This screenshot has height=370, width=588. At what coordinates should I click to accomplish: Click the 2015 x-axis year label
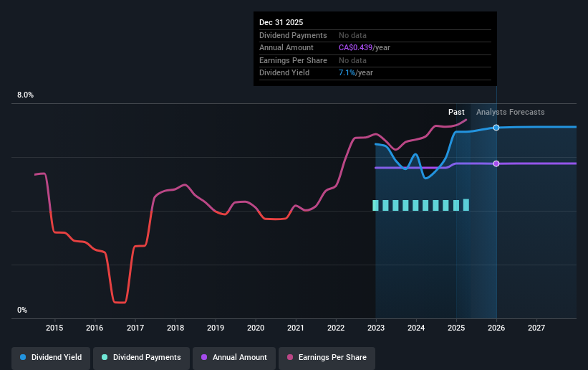click(54, 328)
